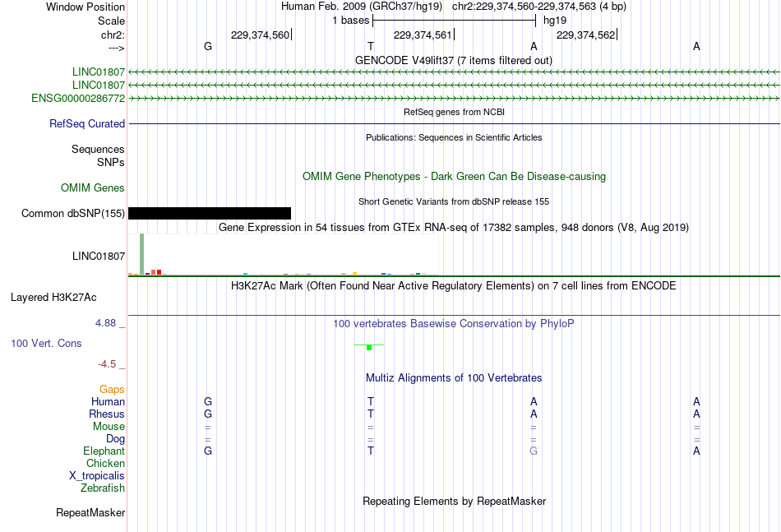Click the -4.5 PhyloP minimum value

tap(107, 364)
